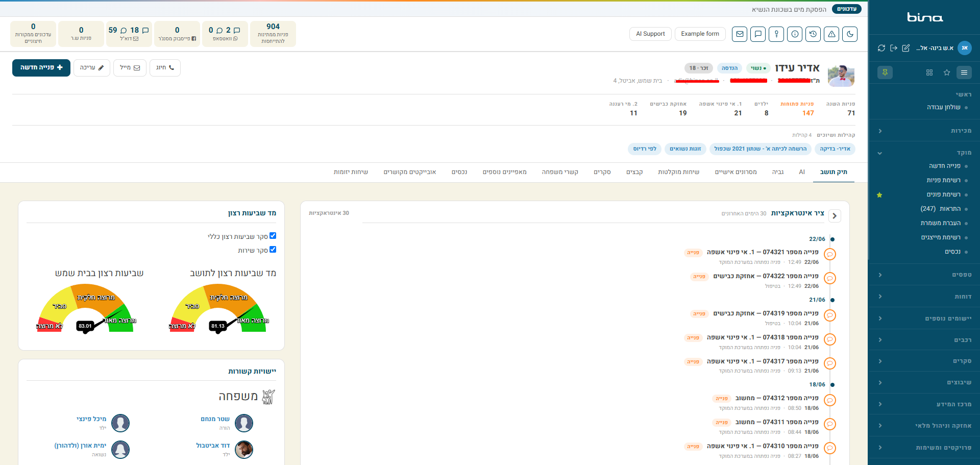Open the פניות ש.ר counter card
Screen dimensions: 980x465
81,34
